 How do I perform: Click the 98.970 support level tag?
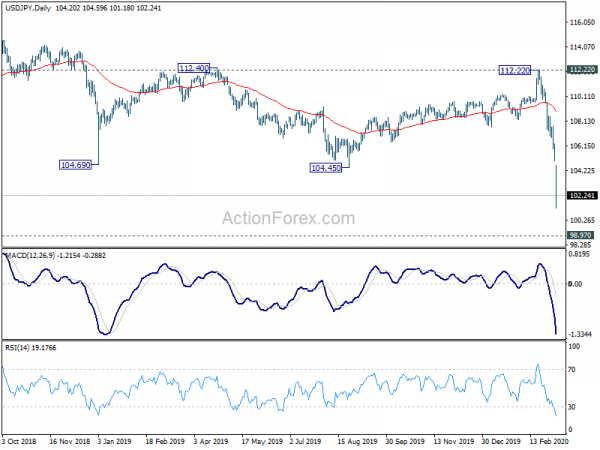(581, 235)
